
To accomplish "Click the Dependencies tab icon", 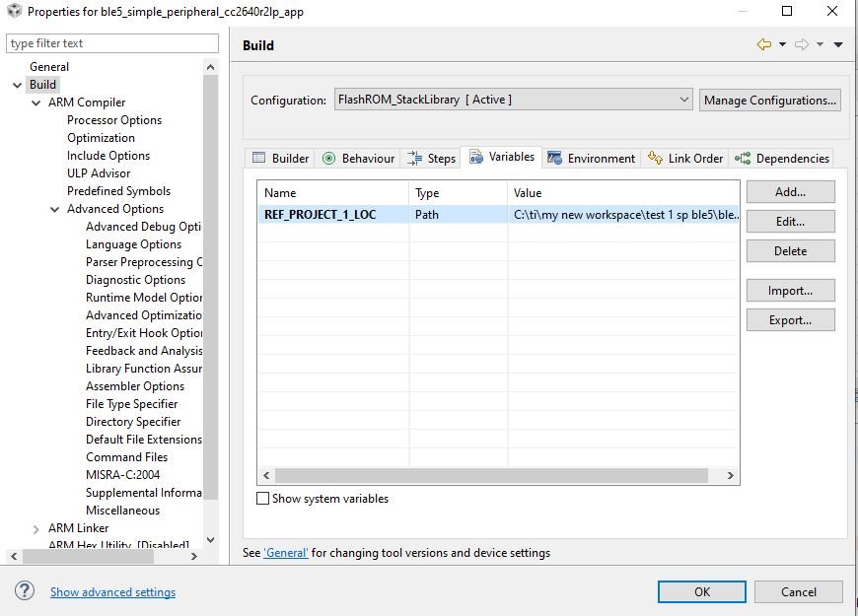I will 743,159.
